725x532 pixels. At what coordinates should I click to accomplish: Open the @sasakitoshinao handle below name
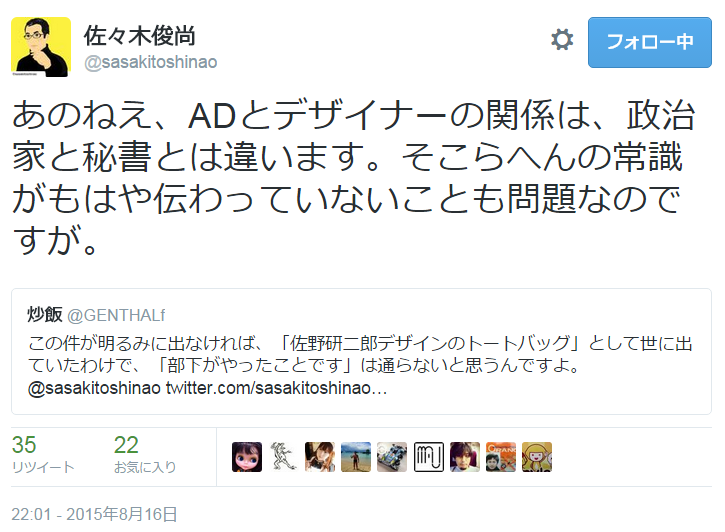[151, 62]
